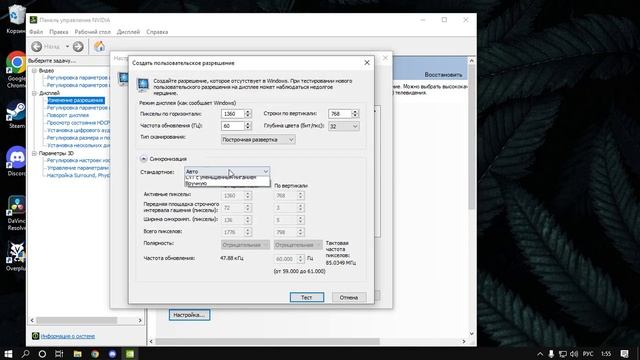The image size is (640, 360).
Task: Open Chrome from the taskbar
Action: coord(95,354)
